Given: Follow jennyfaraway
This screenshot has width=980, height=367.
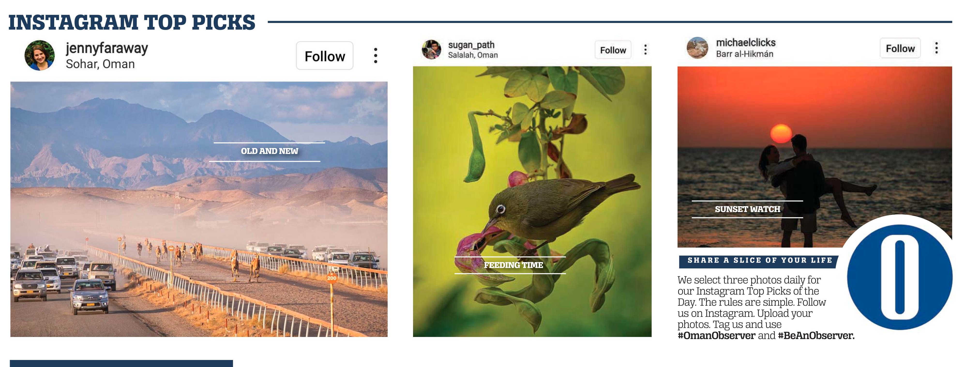Looking at the screenshot, I should 324,56.
